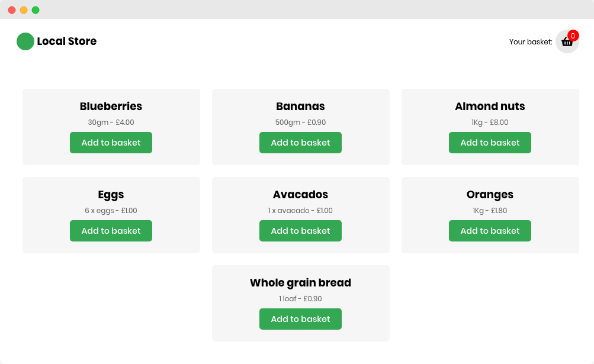Select the Whole grain bread heading
This screenshot has width=594, height=364.
tap(300, 283)
